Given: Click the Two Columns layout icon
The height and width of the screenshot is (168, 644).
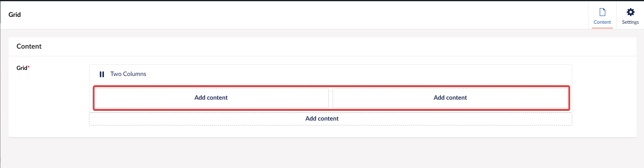Looking at the screenshot, I should [x=102, y=74].
